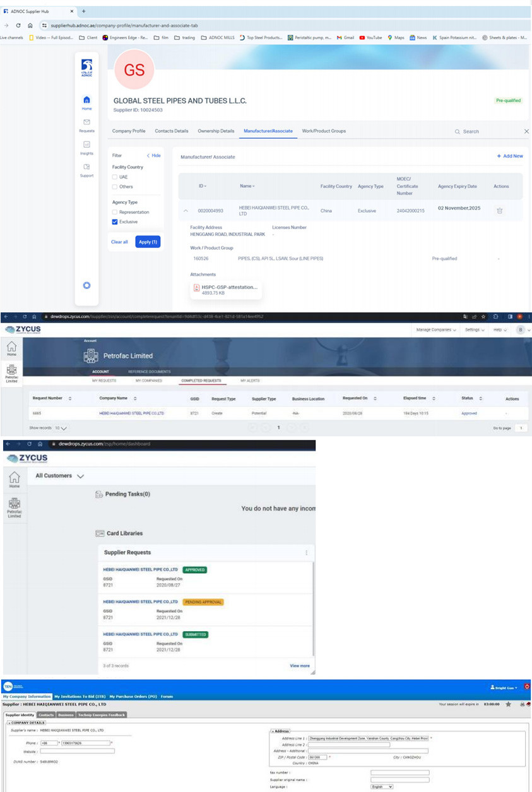
Task: Click the Apply (1) filter button
Action: 147,242
